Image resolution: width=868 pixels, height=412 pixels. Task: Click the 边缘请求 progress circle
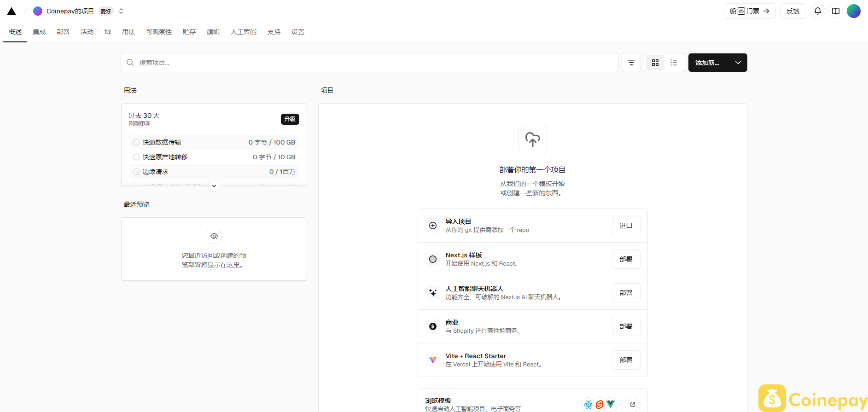pyautogui.click(x=136, y=172)
